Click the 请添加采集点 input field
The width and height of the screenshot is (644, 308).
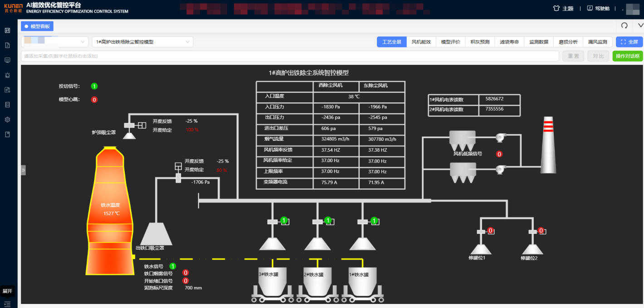(x=289, y=56)
